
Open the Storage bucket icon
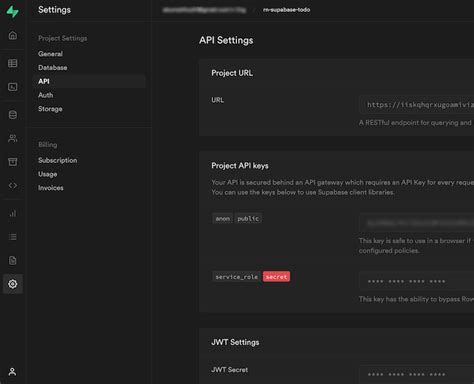point(13,162)
